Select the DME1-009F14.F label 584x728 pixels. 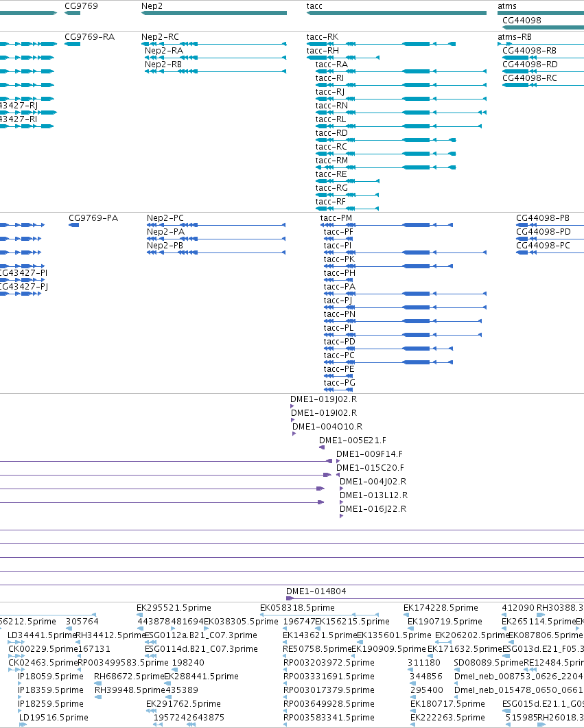[369, 454]
